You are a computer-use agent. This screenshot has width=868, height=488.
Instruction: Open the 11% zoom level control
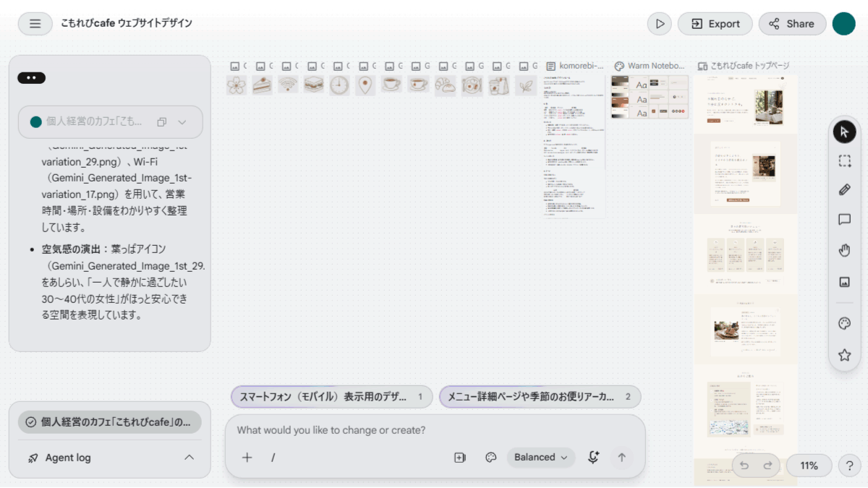pos(809,466)
